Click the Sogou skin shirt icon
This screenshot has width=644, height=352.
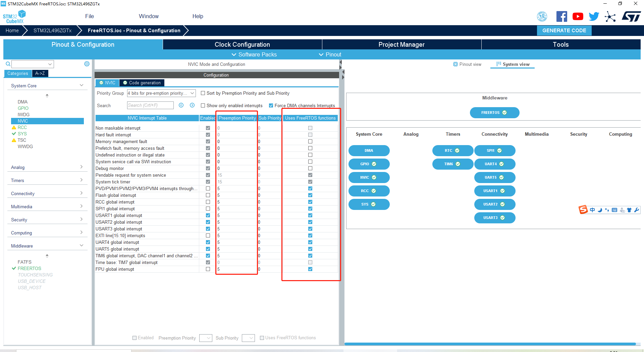629,210
